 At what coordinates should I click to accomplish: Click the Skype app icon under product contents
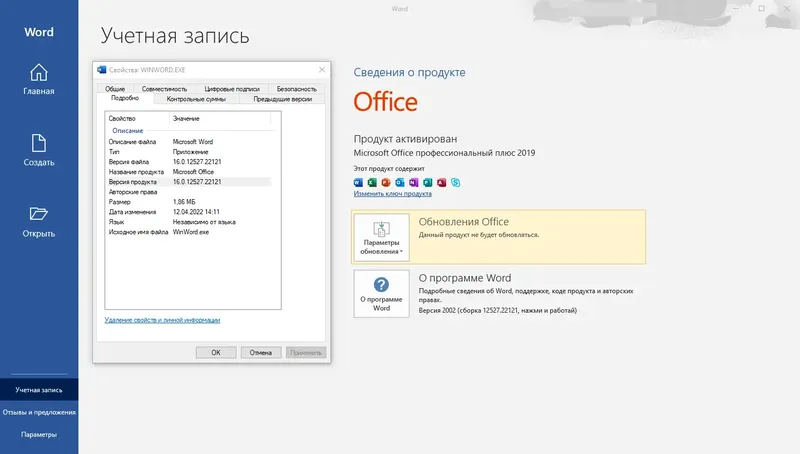455,183
